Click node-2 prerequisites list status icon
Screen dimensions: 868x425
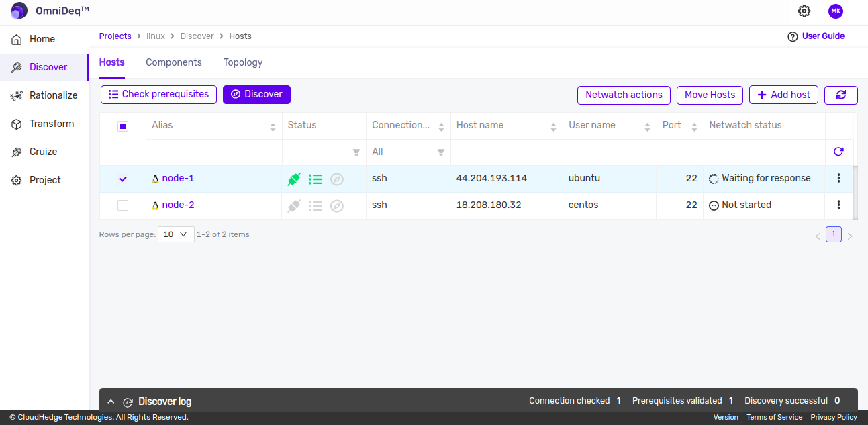(316, 206)
